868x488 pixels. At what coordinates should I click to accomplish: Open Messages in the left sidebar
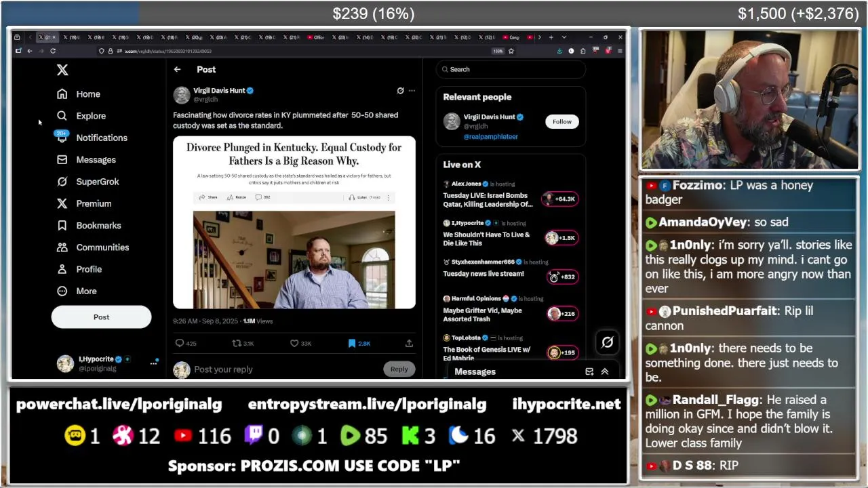tap(86, 160)
